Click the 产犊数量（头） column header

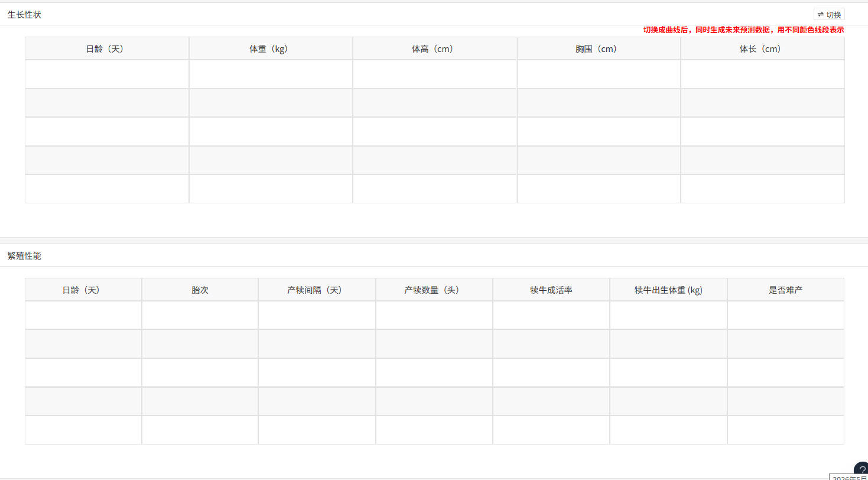[x=434, y=290]
